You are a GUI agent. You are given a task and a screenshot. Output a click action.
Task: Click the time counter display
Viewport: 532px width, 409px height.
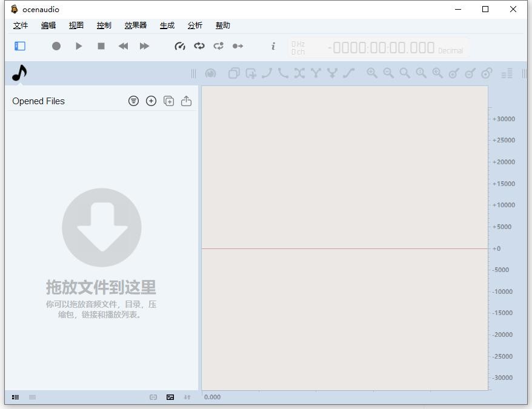(x=381, y=47)
